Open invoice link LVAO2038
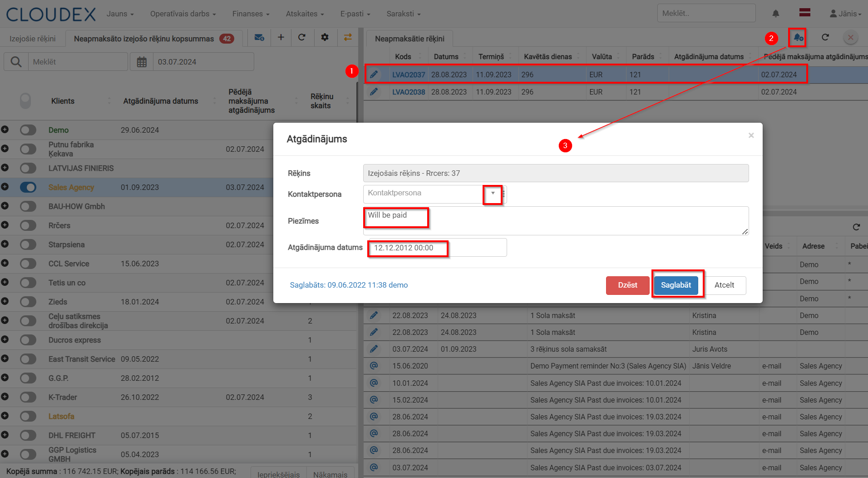Image resolution: width=868 pixels, height=478 pixels. [409, 92]
